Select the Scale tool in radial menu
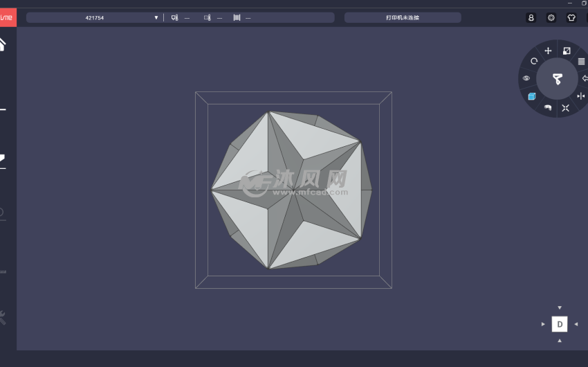 (x=567, y=51)
